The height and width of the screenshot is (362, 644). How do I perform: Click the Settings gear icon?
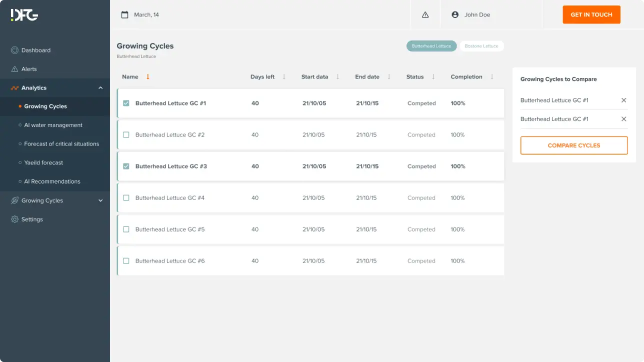[x=14, y=219]
